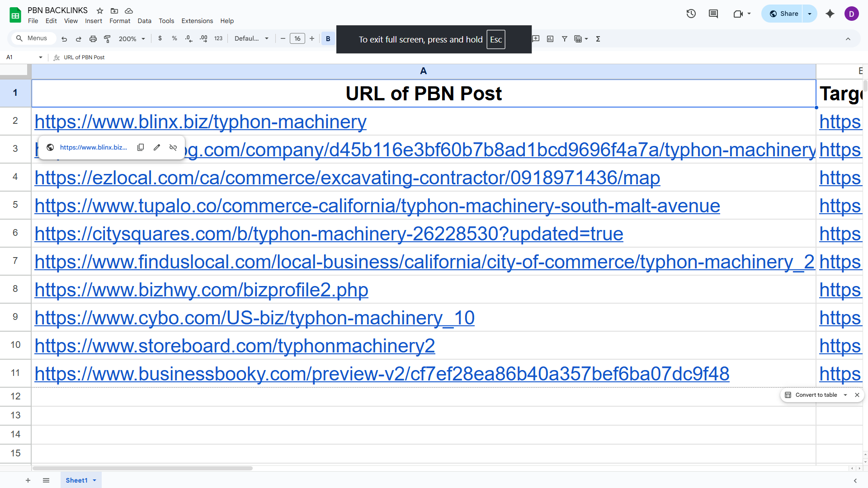
Task: Click the font size field showing 16
Action: pos(297,39)
